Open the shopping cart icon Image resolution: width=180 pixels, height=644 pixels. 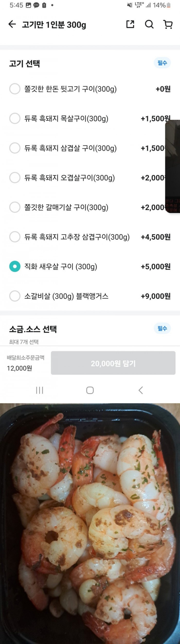[168, 24]
